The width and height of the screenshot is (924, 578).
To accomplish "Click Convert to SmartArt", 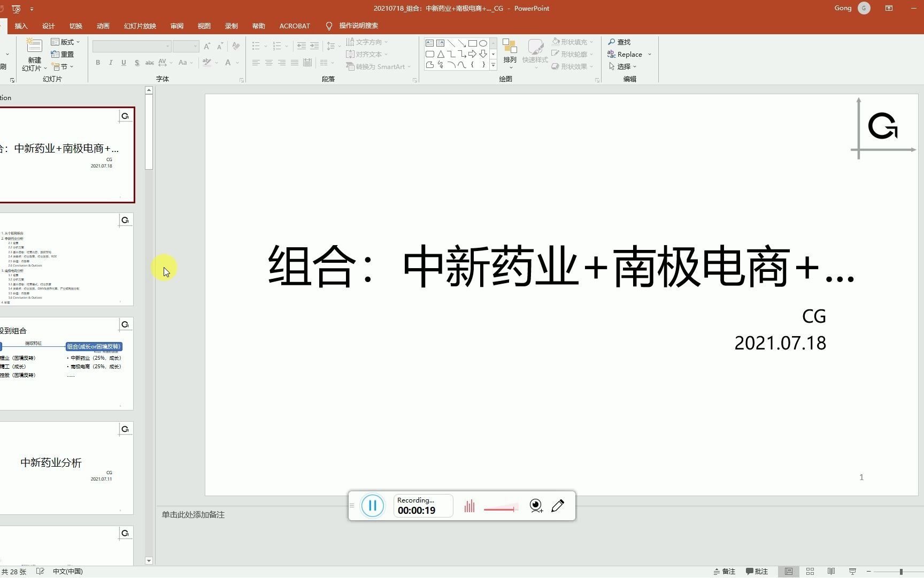I will click(x=379, y=66).
